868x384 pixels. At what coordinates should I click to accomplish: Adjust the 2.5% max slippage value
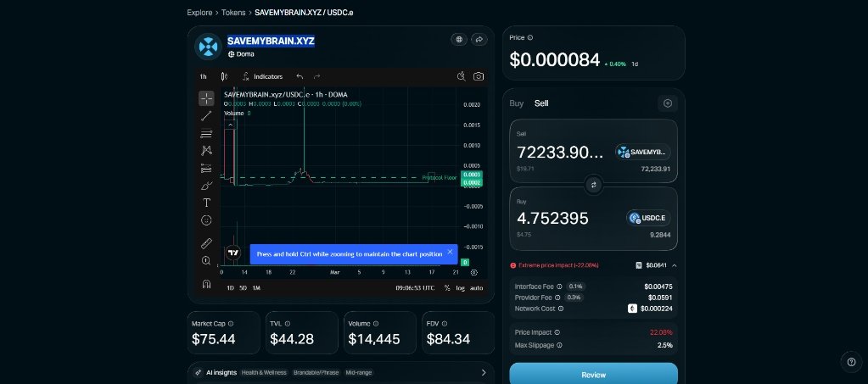[664, 345]
